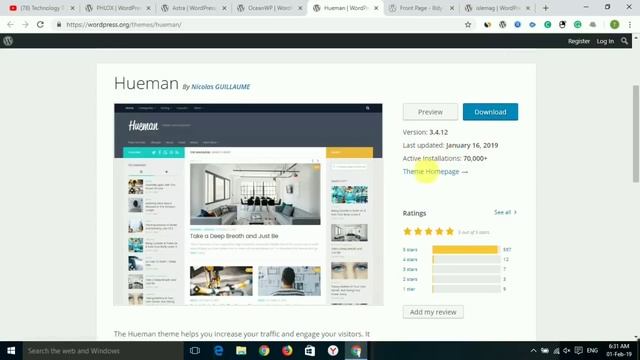Click the blue Download button
640x360 pixels.
490,112
